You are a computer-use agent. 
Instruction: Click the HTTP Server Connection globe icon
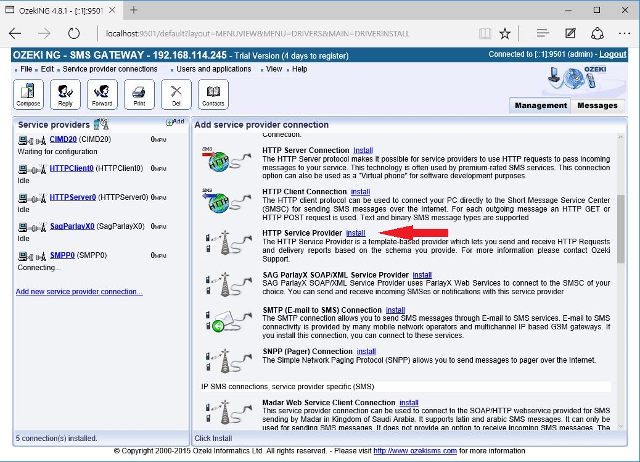[x=227, y=159]
